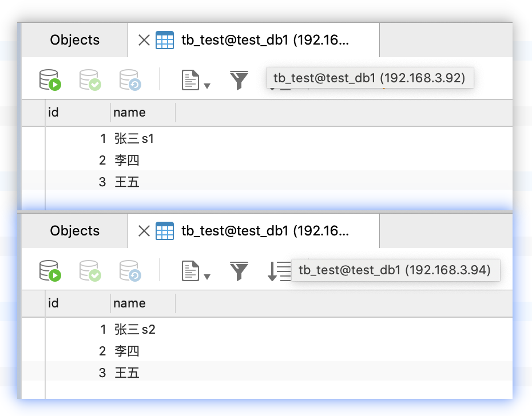Image resolution: width=532 pixels, height=416 pixels.
Task: Select cell 张三s2 in bottom table
Action: click(x=135, y=330)
